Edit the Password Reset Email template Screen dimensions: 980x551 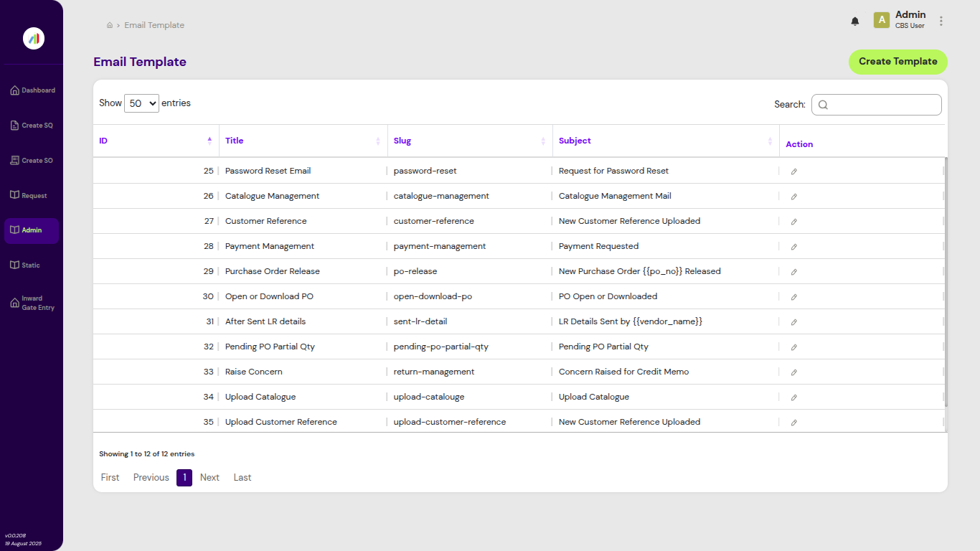point(793,171)
